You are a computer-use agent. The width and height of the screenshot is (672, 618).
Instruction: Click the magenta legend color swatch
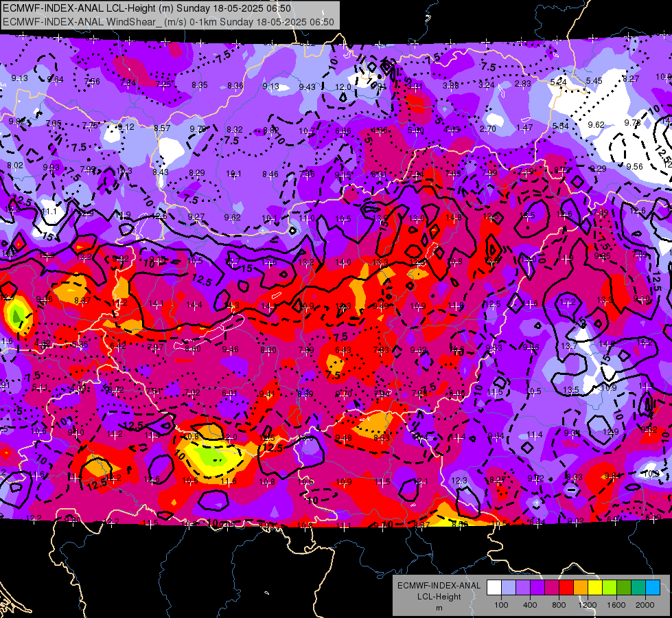pos(552,588)
